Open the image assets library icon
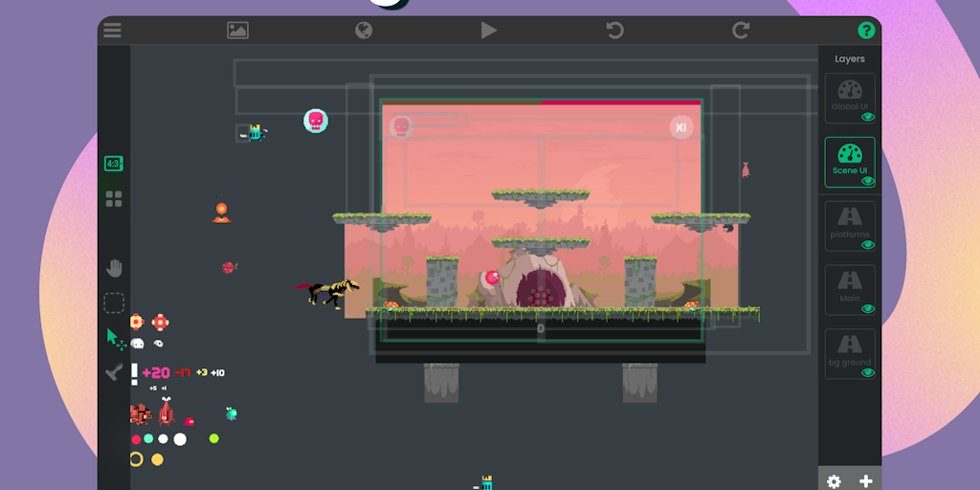This screenshot has width=980, height=490. [x=237, y=30]
